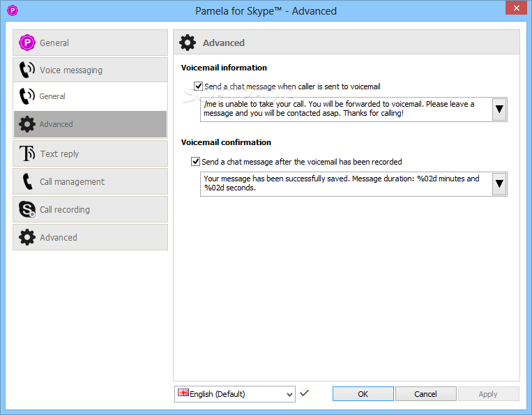Open the bottom Advanced section
The image size is (532, 415).
pyautogui.click(x=90, y=237)
